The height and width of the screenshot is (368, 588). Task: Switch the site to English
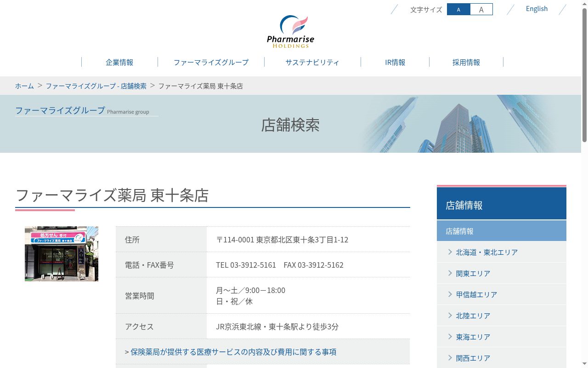[537, 9]
